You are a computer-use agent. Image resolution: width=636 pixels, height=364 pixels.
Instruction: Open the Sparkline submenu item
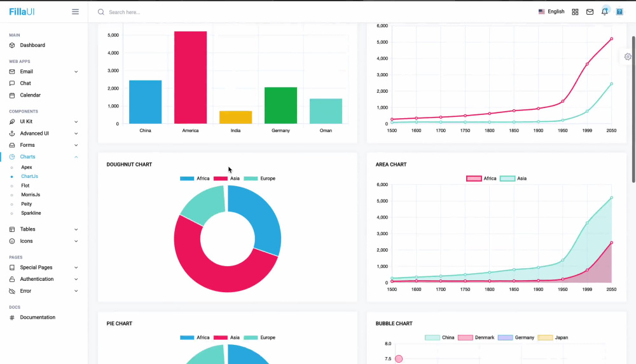31,213
